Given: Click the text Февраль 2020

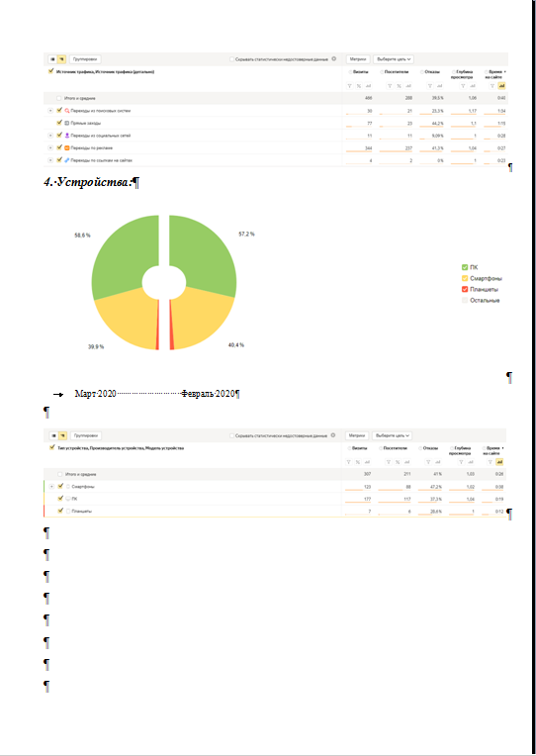Looking at the screenshot, I should click(209, 394).
